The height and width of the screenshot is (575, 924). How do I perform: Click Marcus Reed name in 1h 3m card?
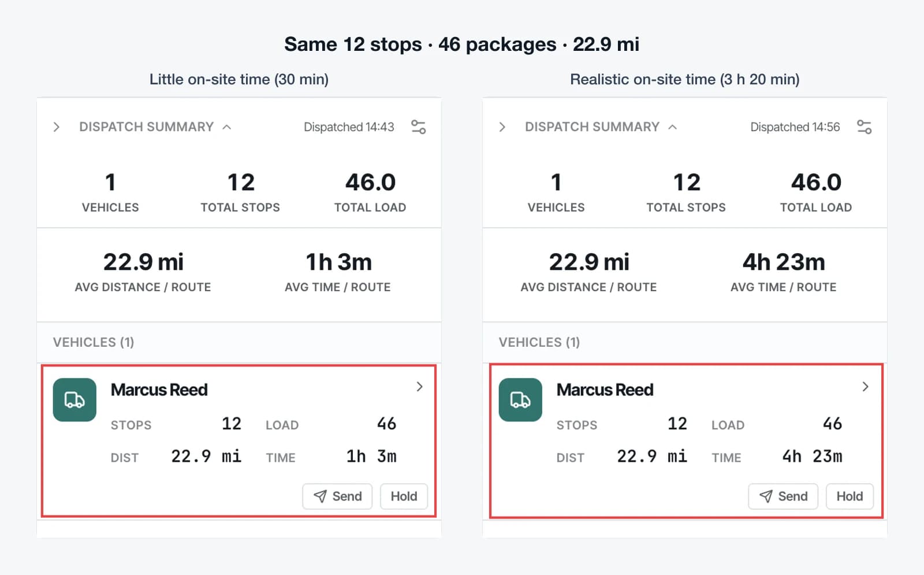click(159, 390)
